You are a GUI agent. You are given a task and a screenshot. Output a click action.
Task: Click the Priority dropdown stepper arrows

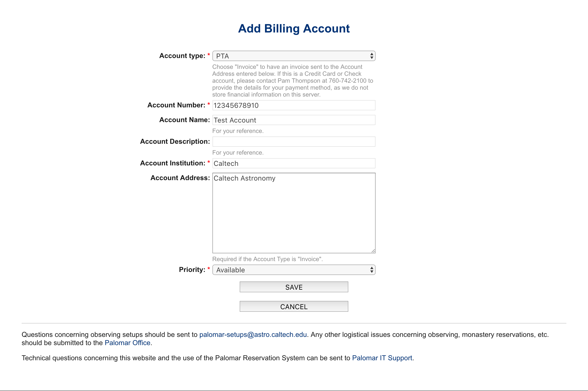pyautogui.click(x=371, y=270)
